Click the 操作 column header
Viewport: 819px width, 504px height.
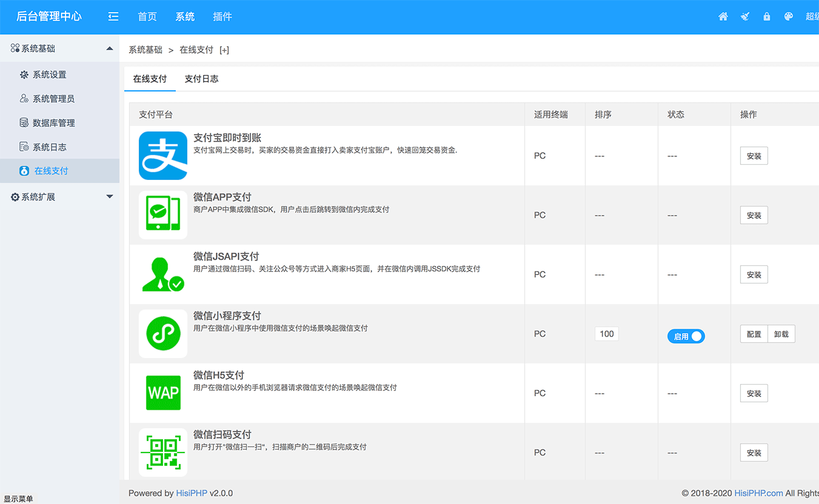click(x=749, y=114)
